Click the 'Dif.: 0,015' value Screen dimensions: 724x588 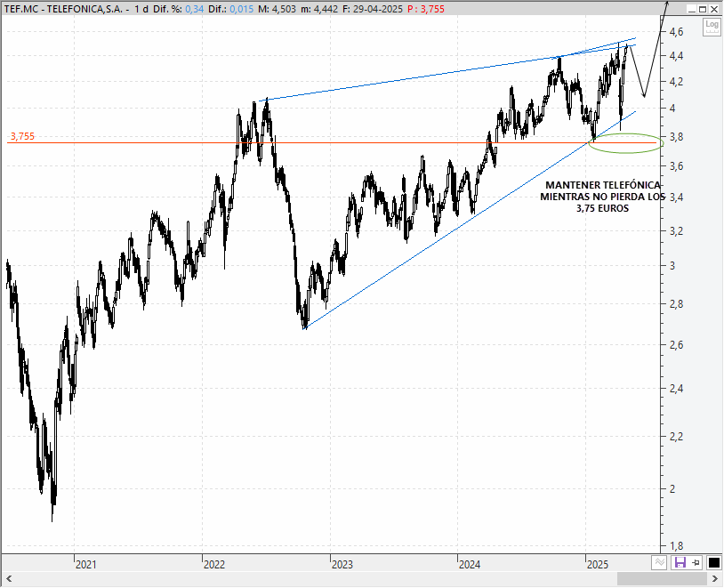(231, 9)
